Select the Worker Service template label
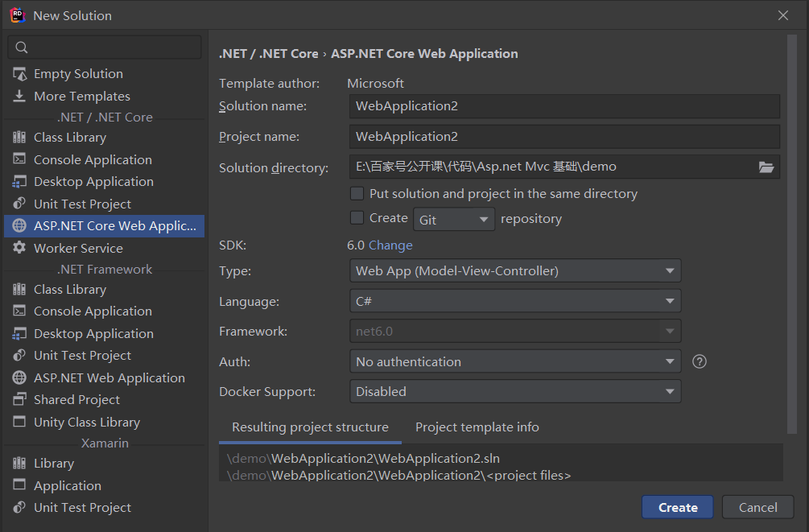The height and width of the screenshot is (532, 809). [78, 248]
